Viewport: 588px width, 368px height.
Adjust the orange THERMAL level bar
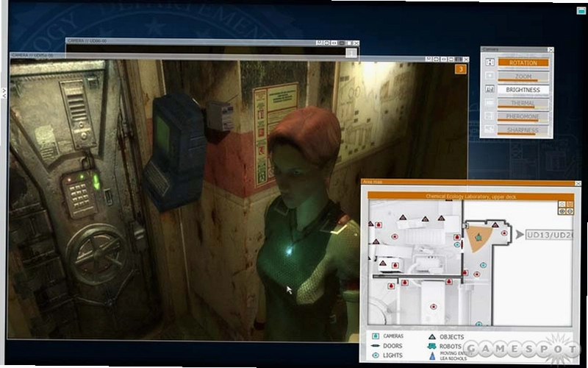(516, 107)
